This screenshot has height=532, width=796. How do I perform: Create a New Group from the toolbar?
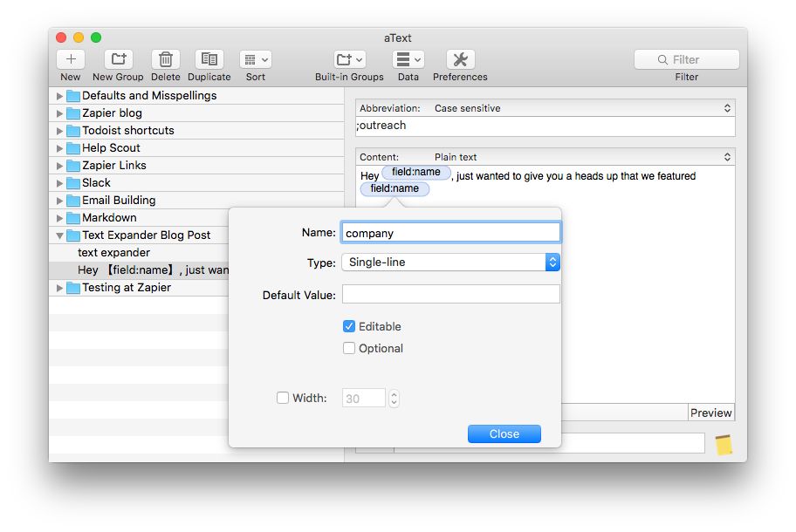pos(119,59)
